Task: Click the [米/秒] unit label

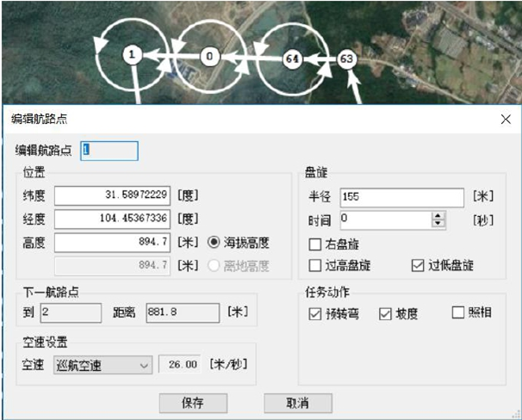Action: point(229,364)
